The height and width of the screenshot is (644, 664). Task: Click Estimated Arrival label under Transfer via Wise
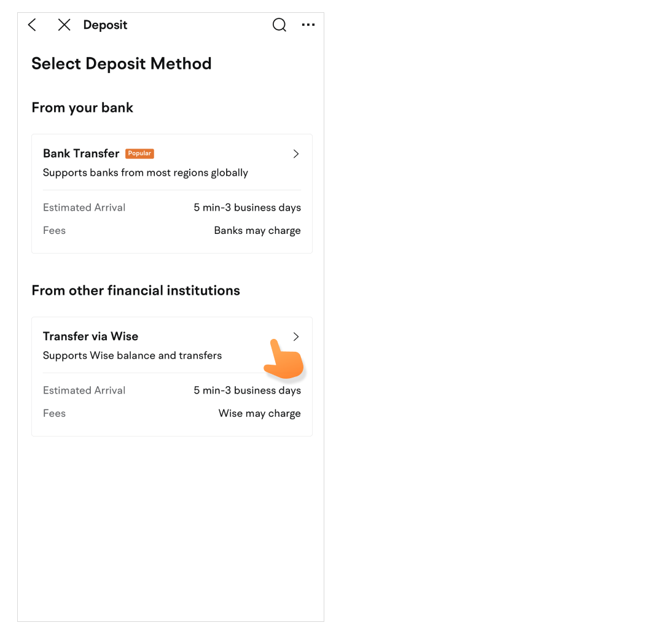coord(84,390)
